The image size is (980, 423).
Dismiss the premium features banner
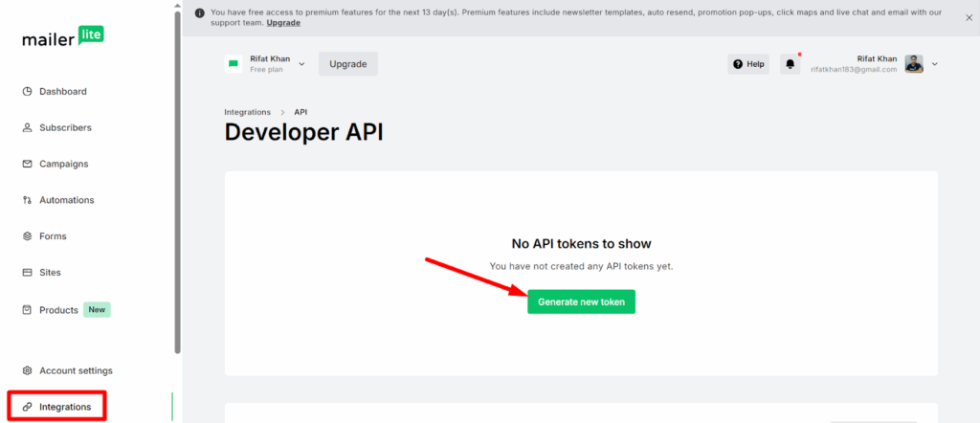[x=969, y=17]
